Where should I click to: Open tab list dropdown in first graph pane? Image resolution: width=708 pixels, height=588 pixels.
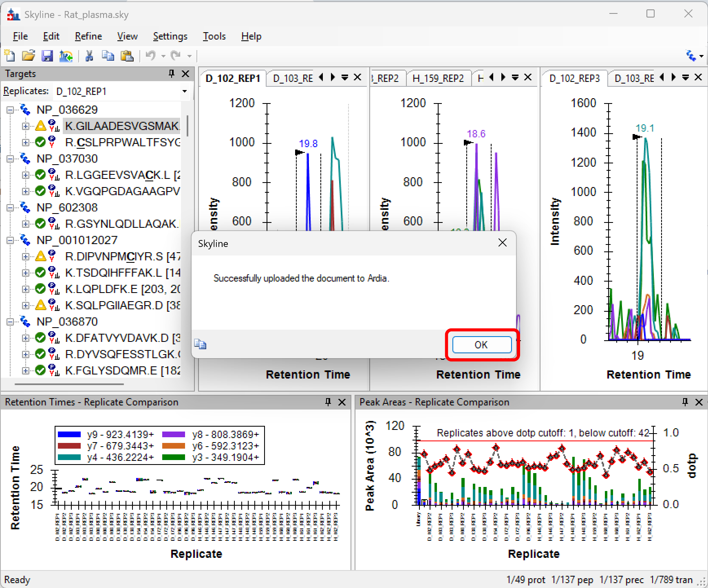pyautogui.click(x=345, y=77)
